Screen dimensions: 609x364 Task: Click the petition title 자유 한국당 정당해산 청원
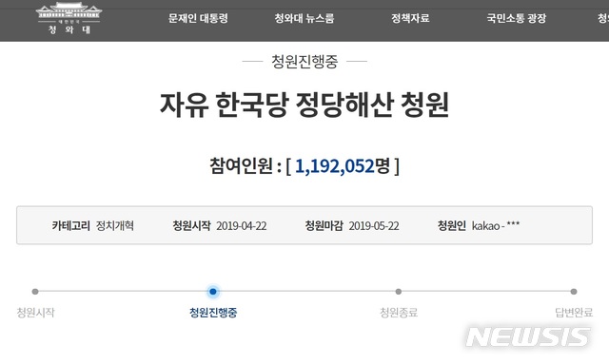click(x=304, y=105)
